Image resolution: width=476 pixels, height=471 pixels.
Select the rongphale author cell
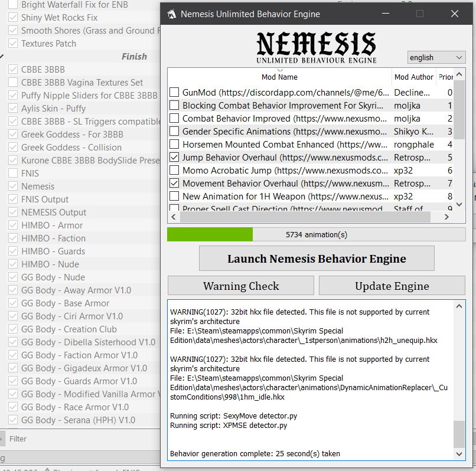pyautogui.click(x=414, y=145)
